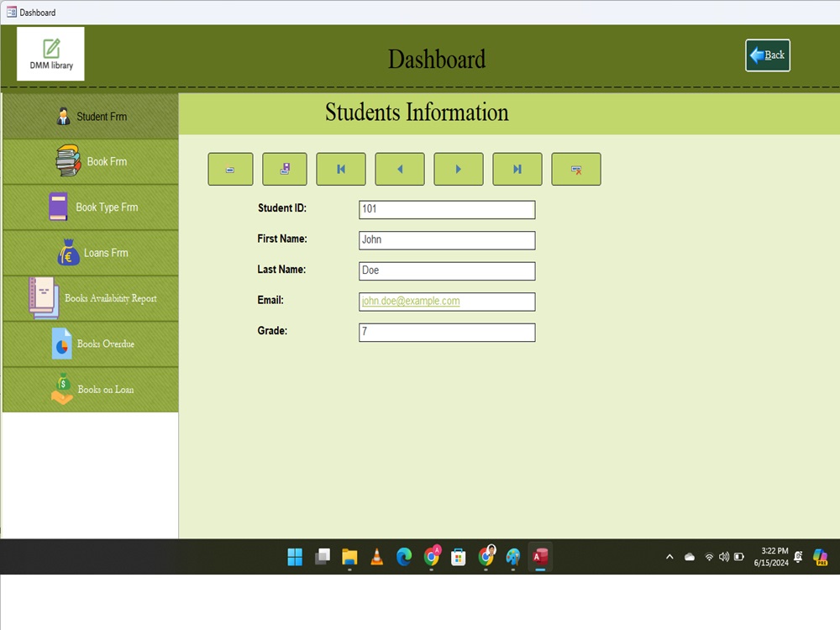840x630 pixels.
Task: Show hidden system tray icons
Action: [x=669, y=557]
